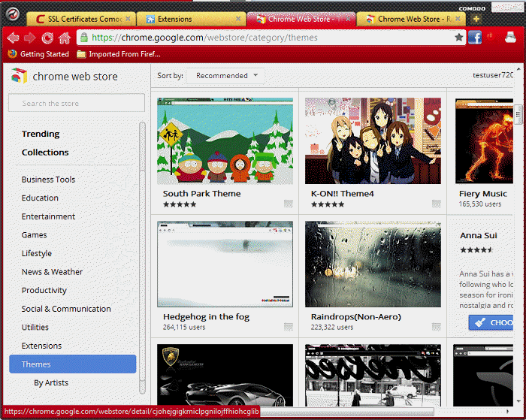The image size is (526, 420).
Task: Click the small icon beside Hedgehog in the fog
Action: 288,327
